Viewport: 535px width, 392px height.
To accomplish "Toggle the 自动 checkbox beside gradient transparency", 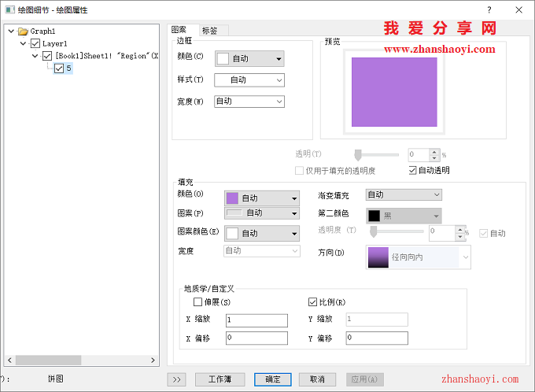I will tap(484, 233).
